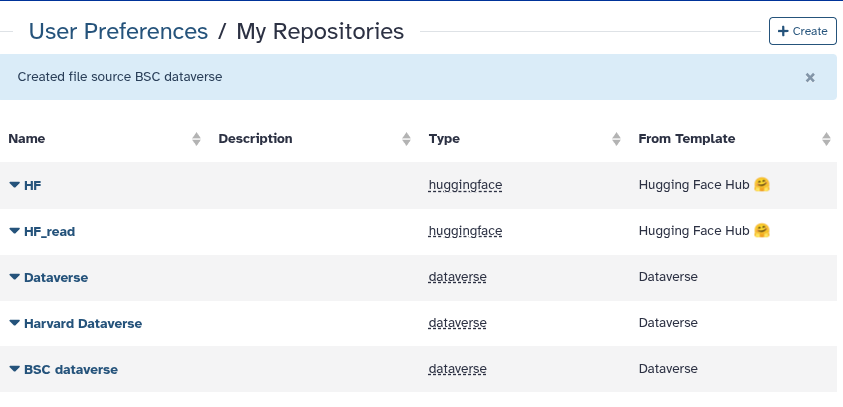Open the BSC dataverse repository dropdown
843x407 pixels.
[x=63, y=369]
